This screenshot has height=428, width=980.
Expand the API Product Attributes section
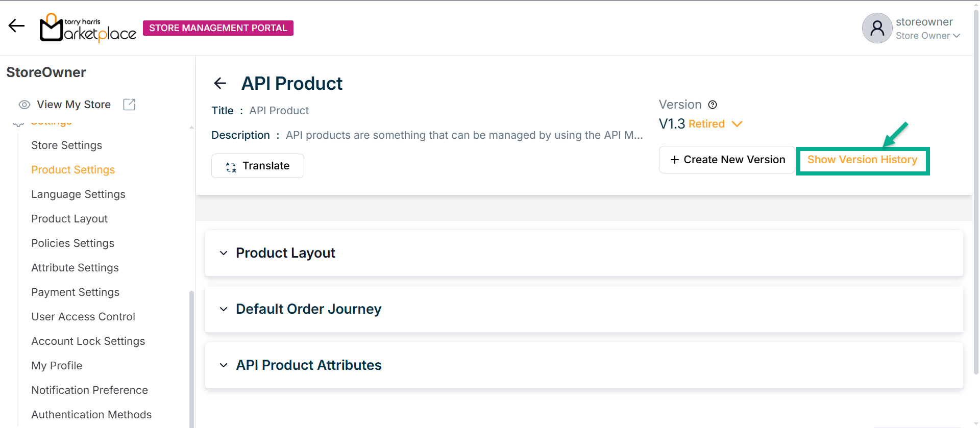pyautogui.click(x=224, y=365)
